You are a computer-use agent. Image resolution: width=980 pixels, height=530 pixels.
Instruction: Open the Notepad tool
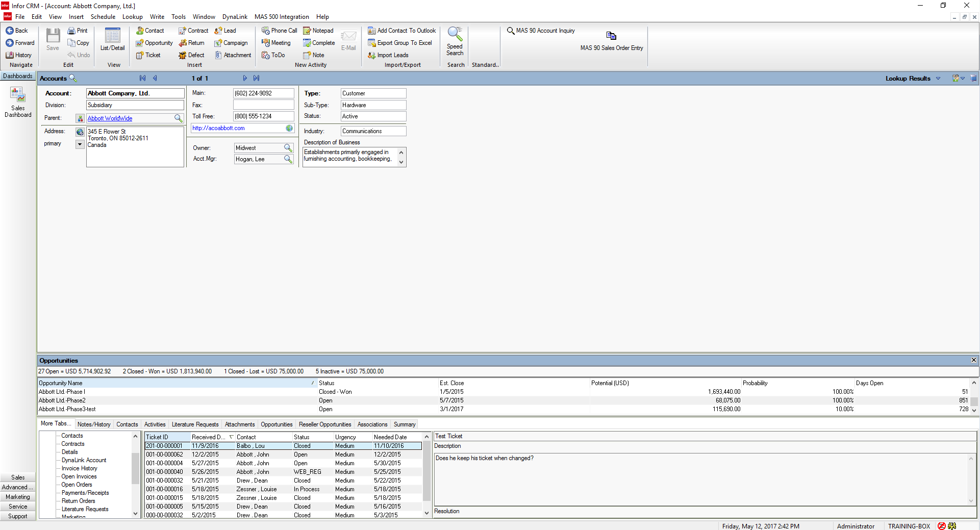318,31
